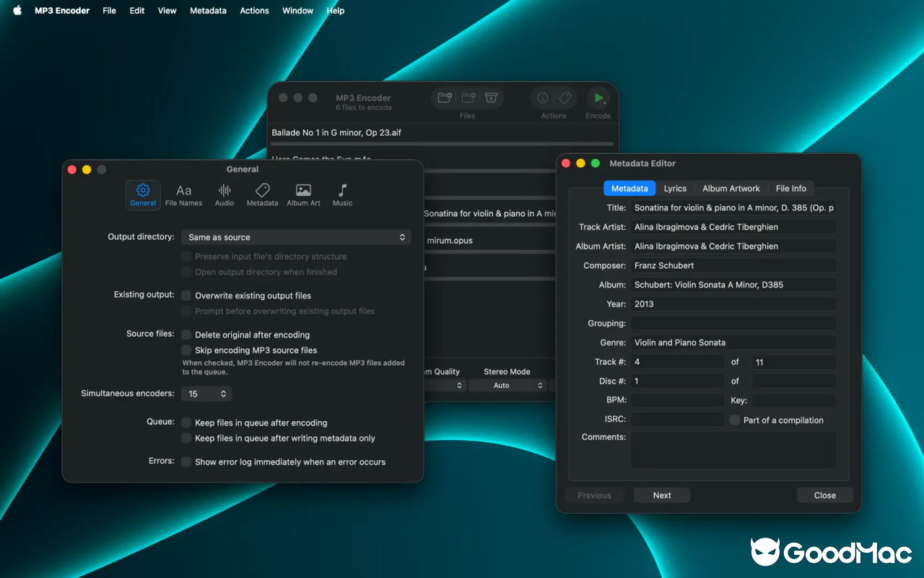Check Keep files in queue after encoding
This screenshot has height=578, width=924.
[187, 423]
